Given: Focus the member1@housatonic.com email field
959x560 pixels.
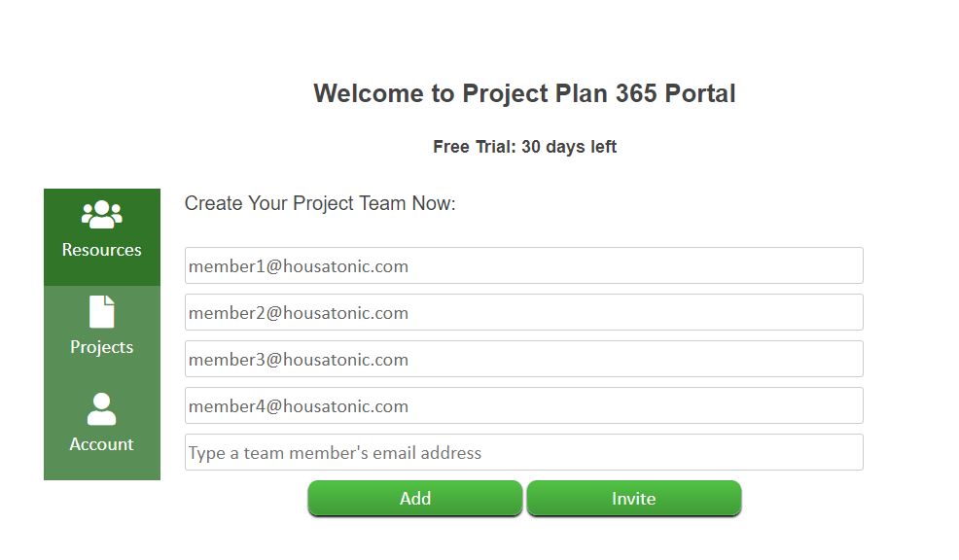Looking at the screenshot, I should point(524,265).
